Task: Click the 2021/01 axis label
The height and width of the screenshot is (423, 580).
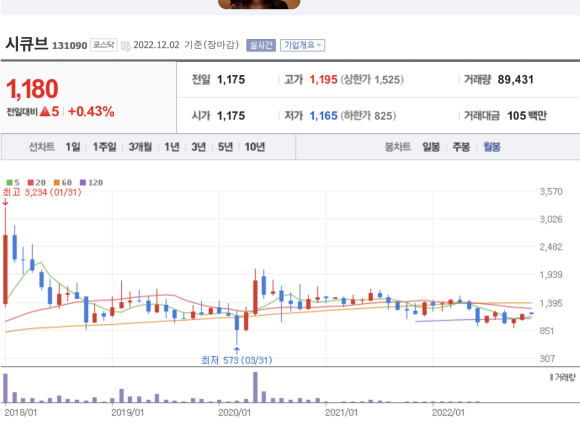Action: [341, 413]
